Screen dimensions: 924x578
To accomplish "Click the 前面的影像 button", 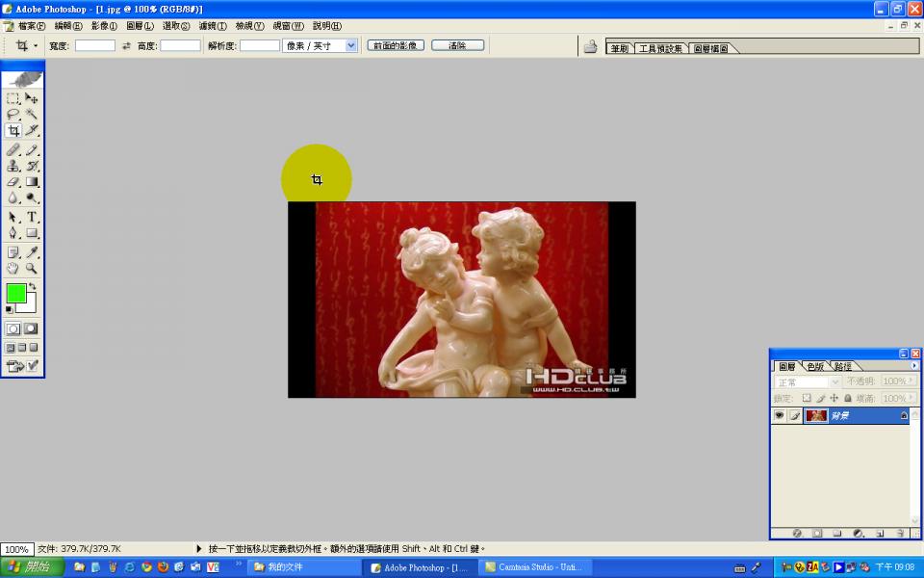I will [396, 45].
